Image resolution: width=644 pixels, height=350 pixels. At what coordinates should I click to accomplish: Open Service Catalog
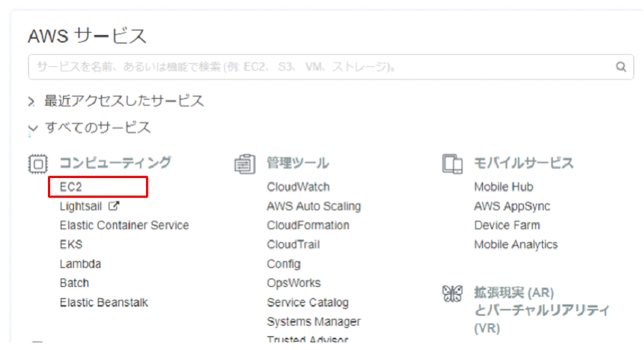click(x=308, y=303)
